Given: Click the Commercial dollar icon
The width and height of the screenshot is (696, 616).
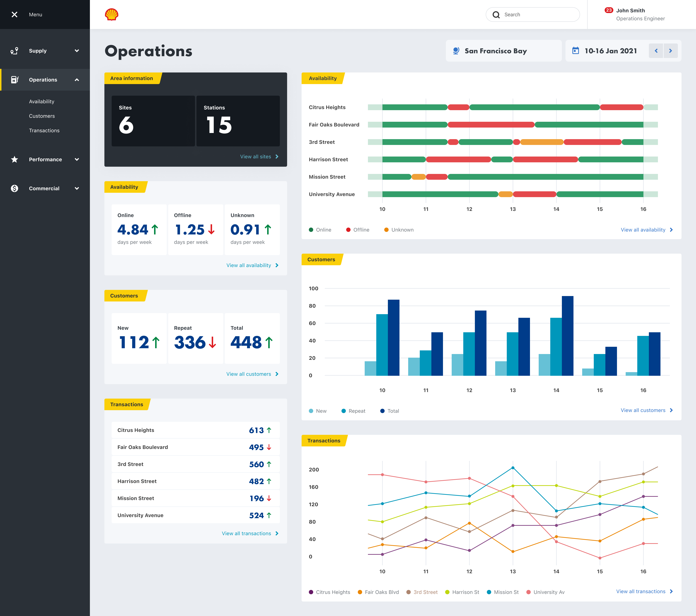Looking at the screenshot, I should click(x=14, y=188).
